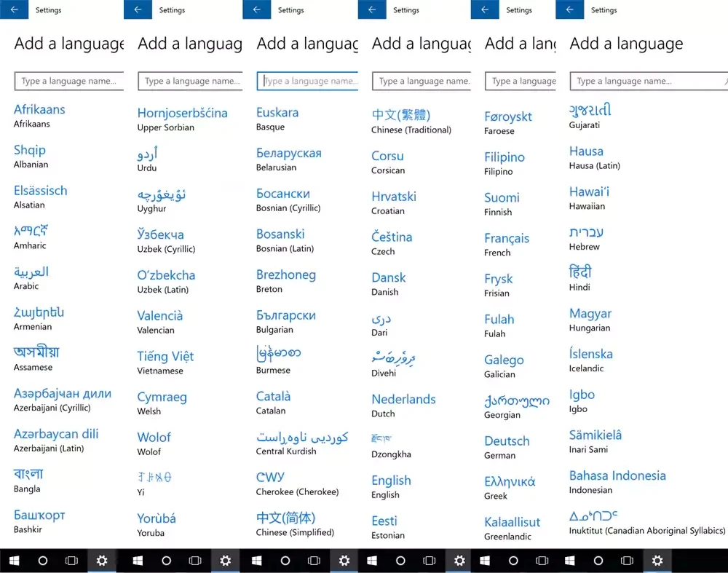The height and width of the screenshot is (573, 728).
Task: Focus the active search field above Basque
Action: 307,81
